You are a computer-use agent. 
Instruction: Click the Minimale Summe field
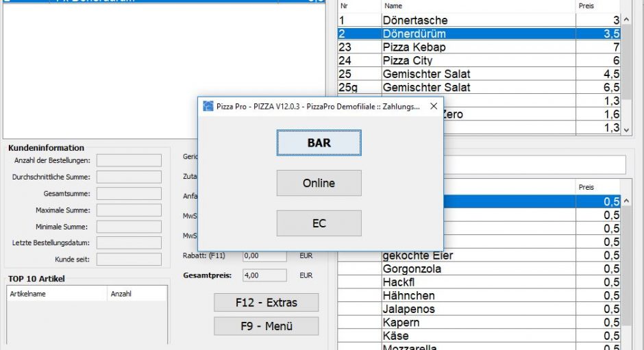[x=129, y=226]
